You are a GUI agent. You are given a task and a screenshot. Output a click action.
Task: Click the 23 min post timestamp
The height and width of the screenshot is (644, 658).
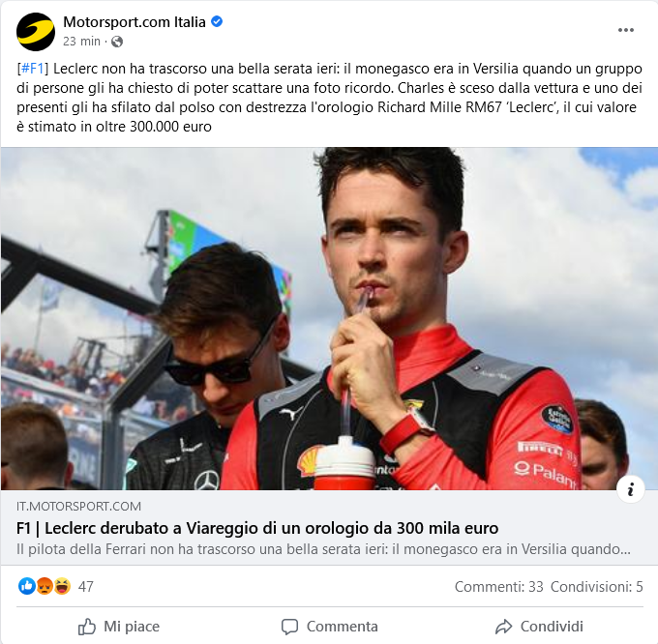click(x=82, y=42)
